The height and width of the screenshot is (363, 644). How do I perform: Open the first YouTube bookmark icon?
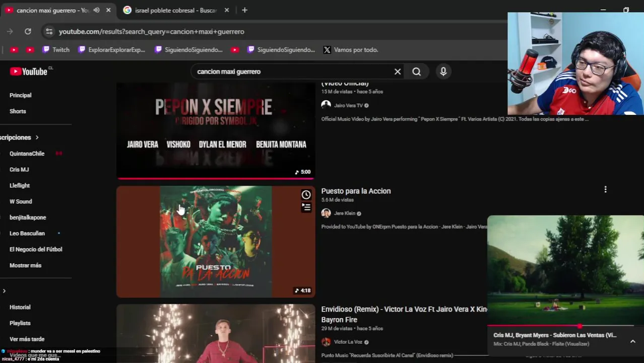14,50
